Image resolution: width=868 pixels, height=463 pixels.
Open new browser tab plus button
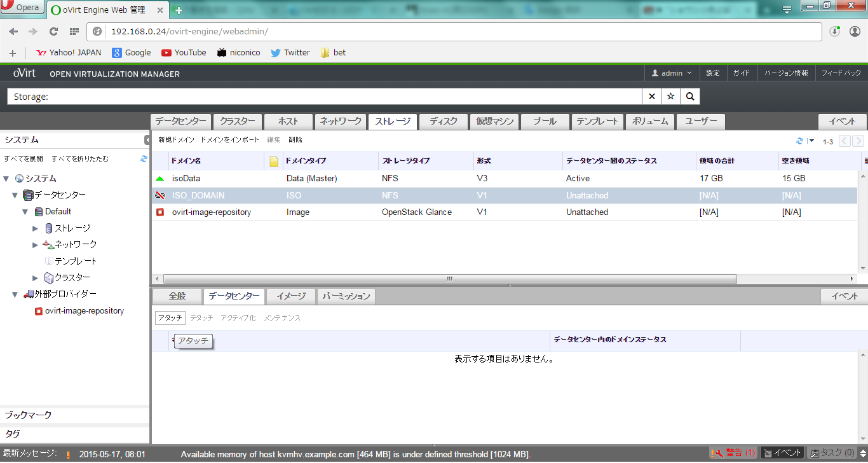coord(179,10)
